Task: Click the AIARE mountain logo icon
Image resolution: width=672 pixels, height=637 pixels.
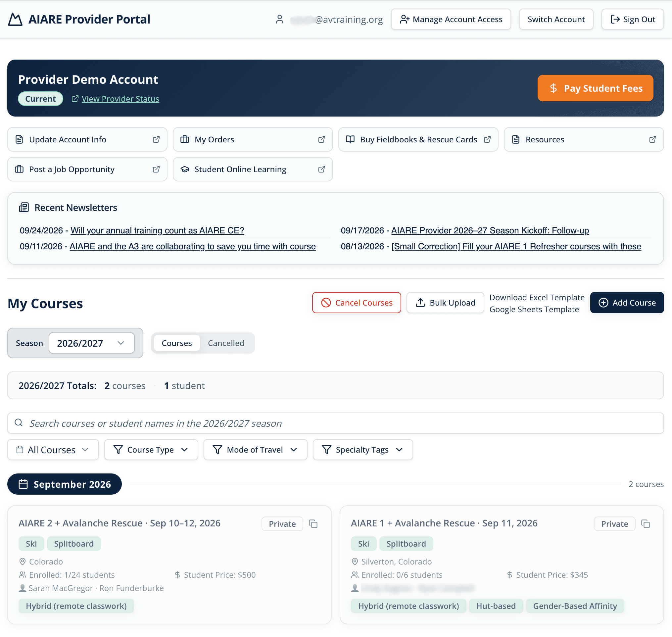Action: tap(15, 19)
